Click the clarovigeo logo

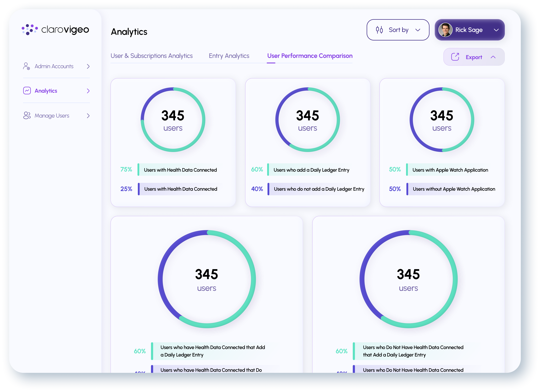55,29
